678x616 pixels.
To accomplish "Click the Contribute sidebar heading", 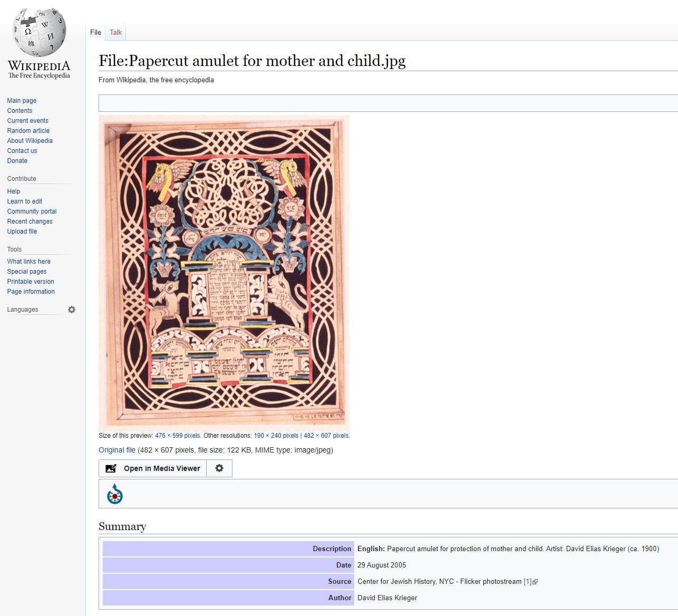I will (x=22, y=179).
